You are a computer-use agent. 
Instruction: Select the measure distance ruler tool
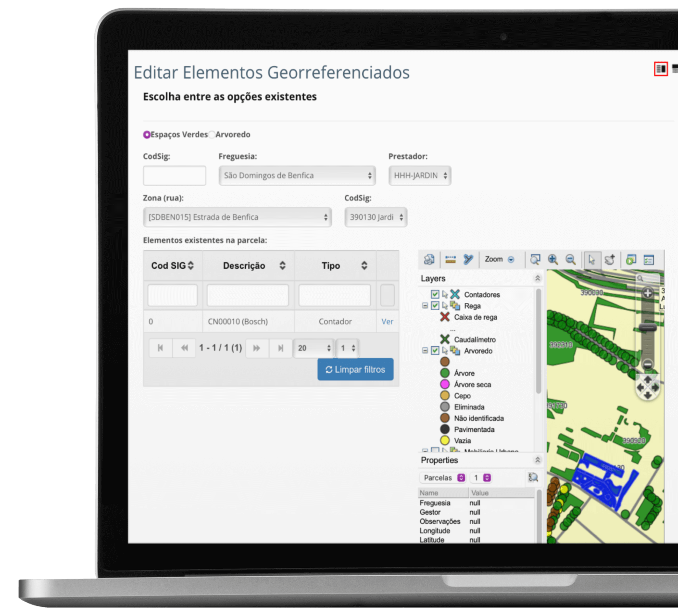point(451,260)
